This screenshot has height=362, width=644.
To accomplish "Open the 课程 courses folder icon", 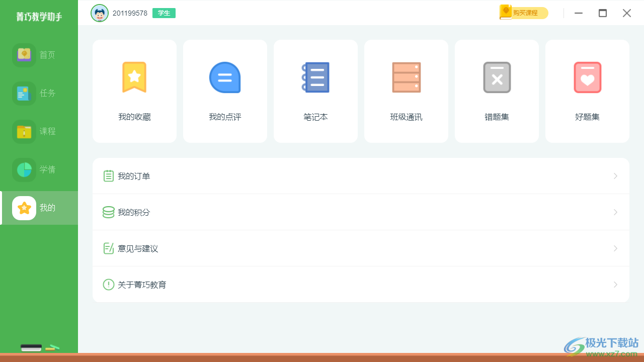I will coord(24,131).
